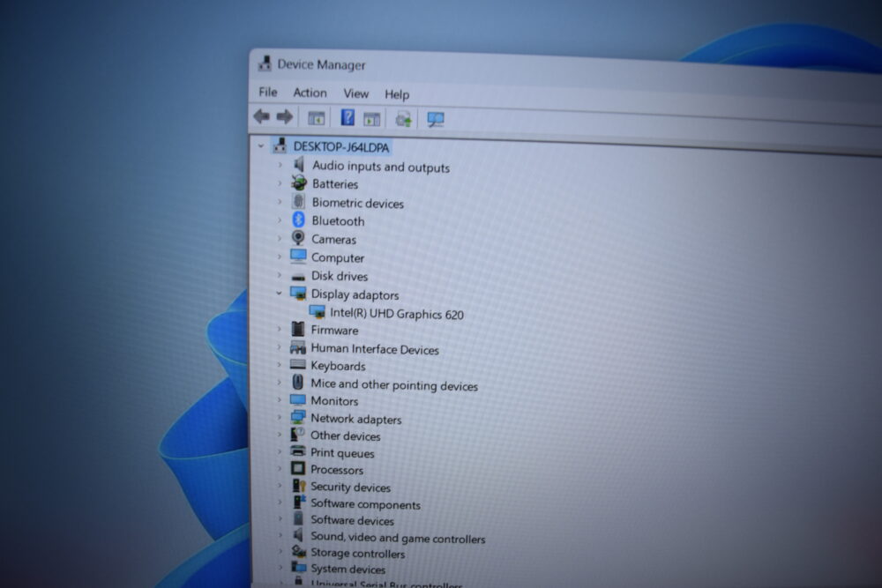The image size is (882, 588).
Task: Select the "Print queues" label
Action: click(x=342, y=453)
